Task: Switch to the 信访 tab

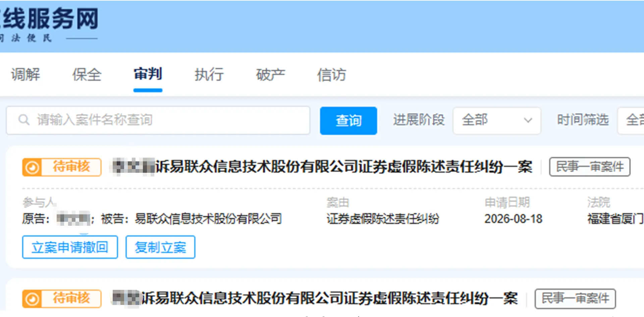Action: 332,74
